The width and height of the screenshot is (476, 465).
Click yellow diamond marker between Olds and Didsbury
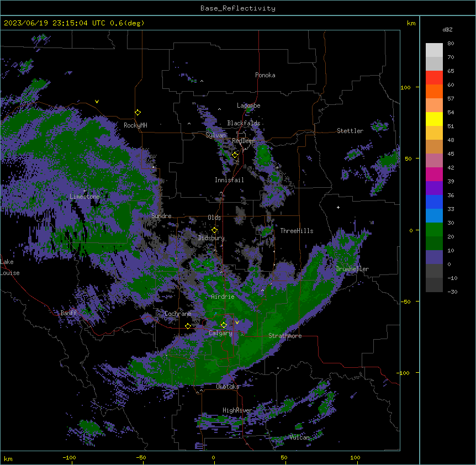tap(215, 230)
